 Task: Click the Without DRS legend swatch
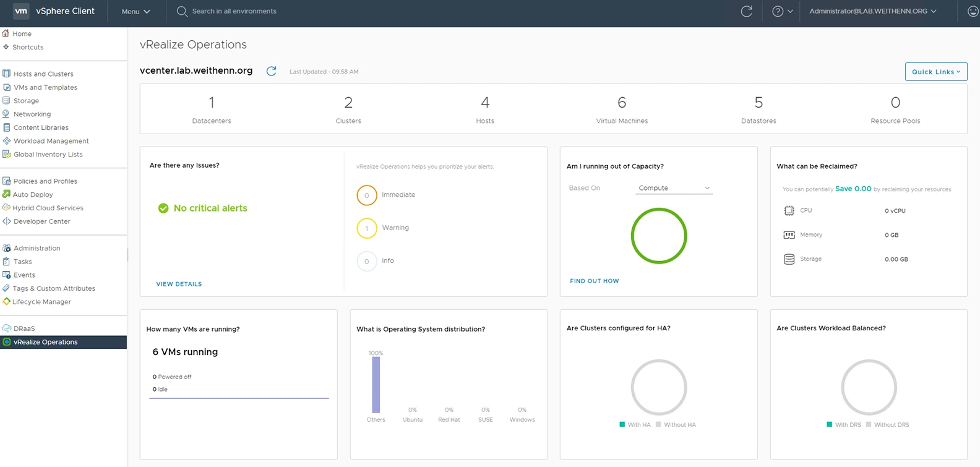(869, 424)
